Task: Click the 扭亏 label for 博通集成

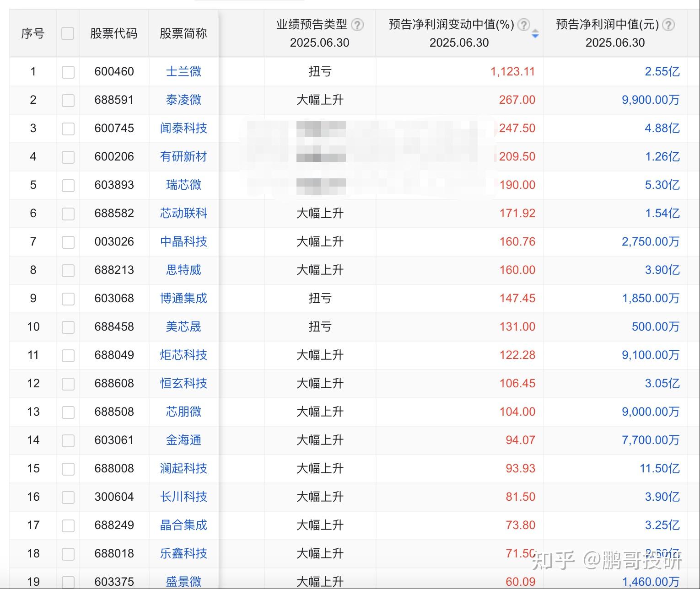Action: 320,298
